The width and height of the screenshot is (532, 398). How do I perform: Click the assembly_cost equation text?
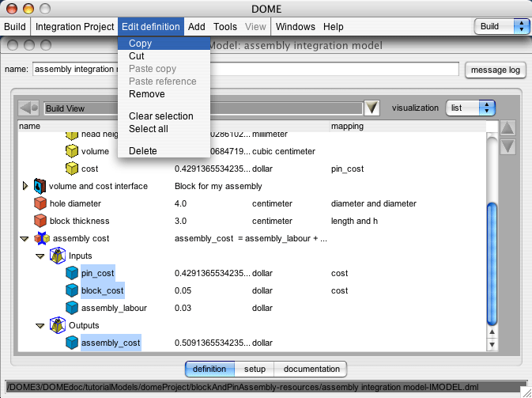(251, 239)
